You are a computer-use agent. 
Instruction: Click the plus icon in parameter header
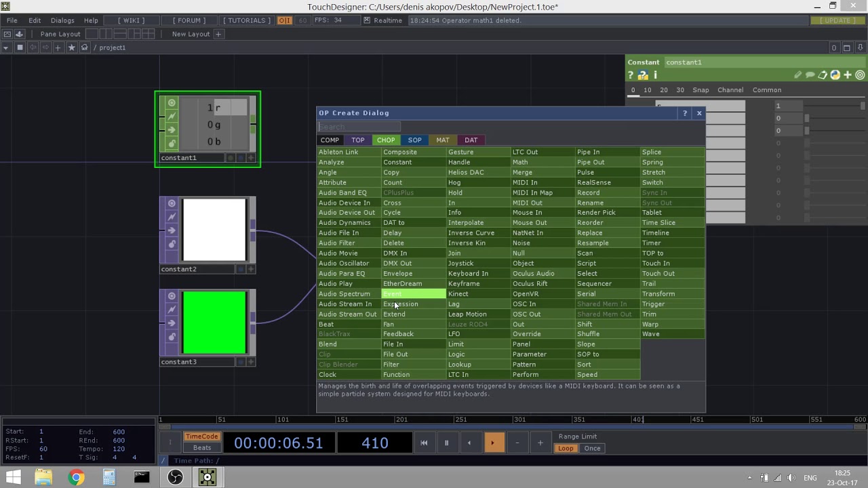[848, 75]
